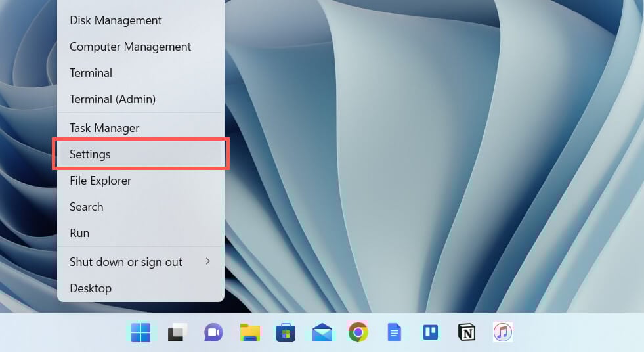Launch the Teams Chat icon
Screen dimensions: 644x352
coord(213,332)
